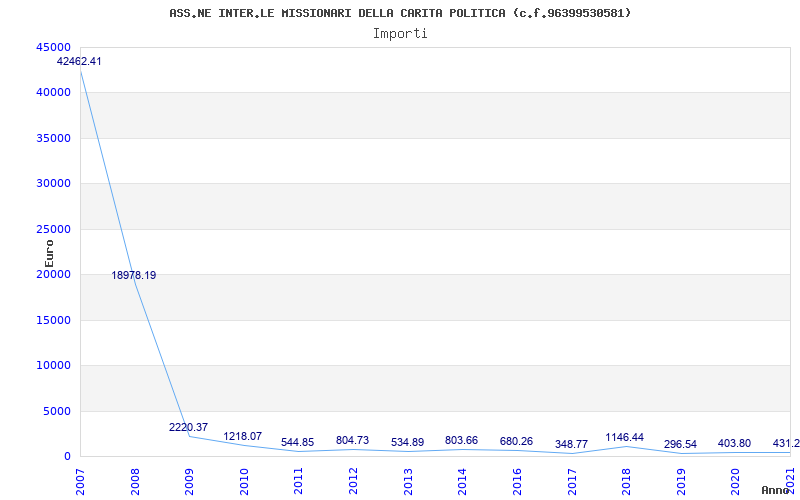The height and width of the screenshot is (500, 800).
Task: Select the 2012 x-axis year label
Action: pyautogui.click(x=353, y=481)
